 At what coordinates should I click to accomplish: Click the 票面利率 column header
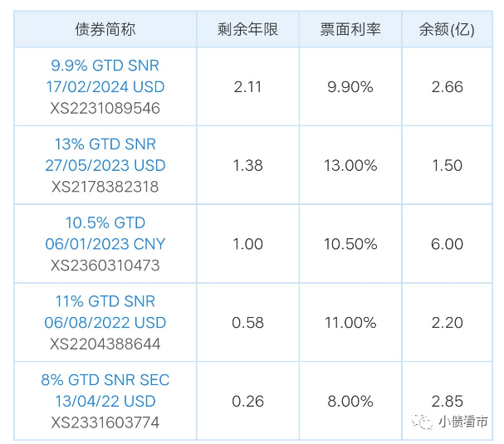tap(350, 30)
